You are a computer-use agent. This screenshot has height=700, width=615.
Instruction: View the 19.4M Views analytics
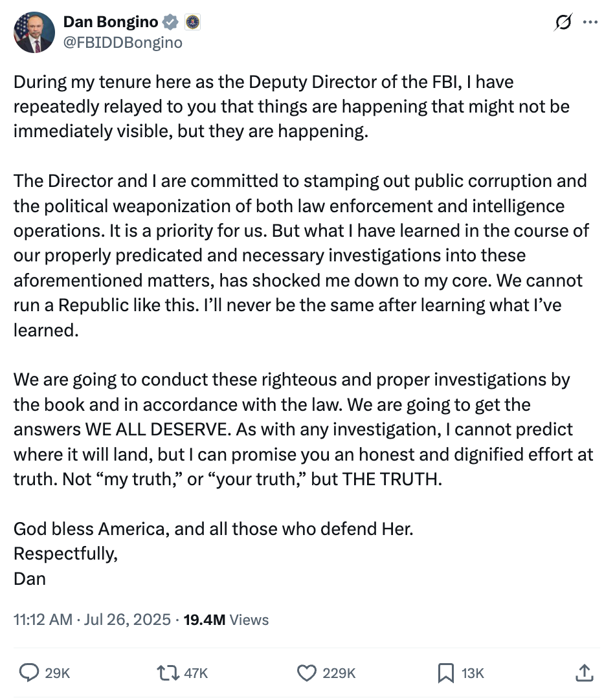pos(226,620)
